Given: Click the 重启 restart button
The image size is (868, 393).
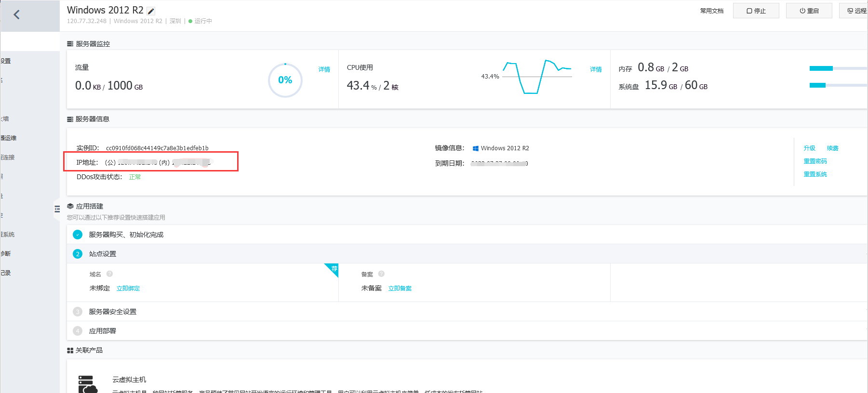Looking at the screenshot, I should [x=809, y=11].
